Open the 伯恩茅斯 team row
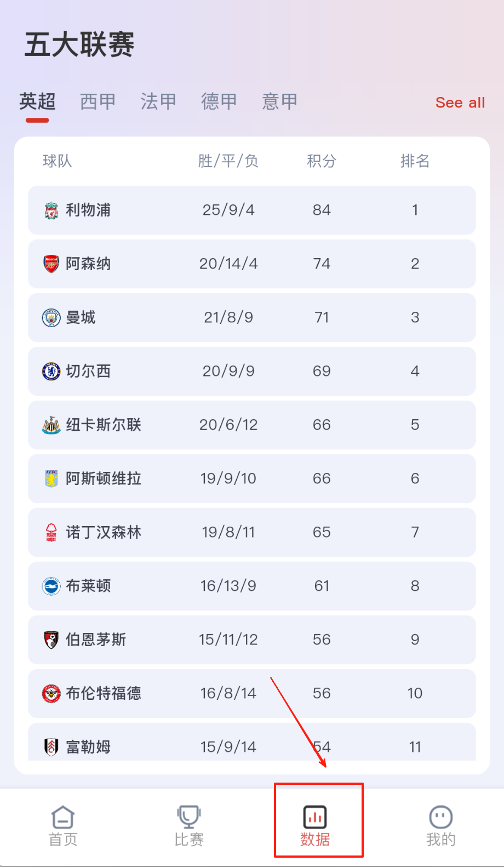The width and height of the screenshot is (504, 867). click(x=252, y=640)
